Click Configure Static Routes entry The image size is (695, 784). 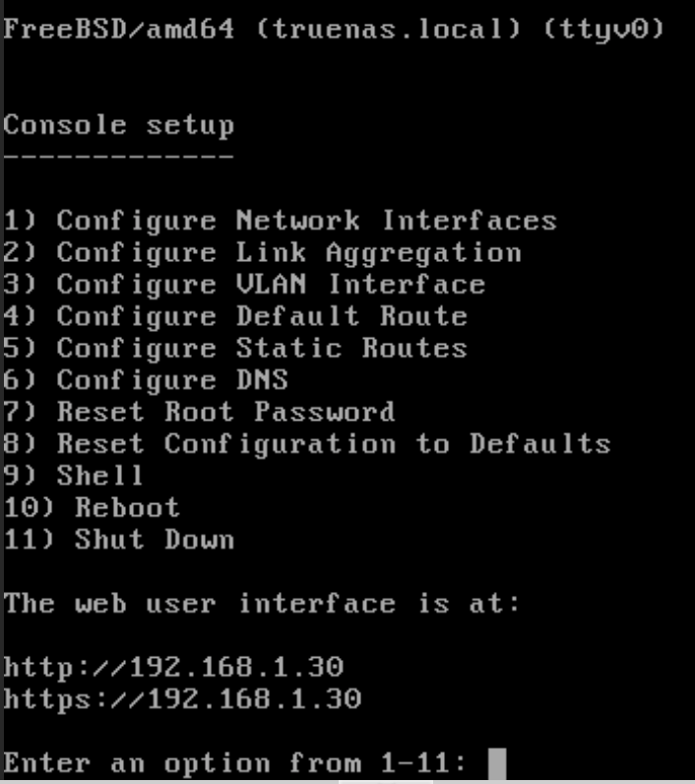[x=235, y=348]
